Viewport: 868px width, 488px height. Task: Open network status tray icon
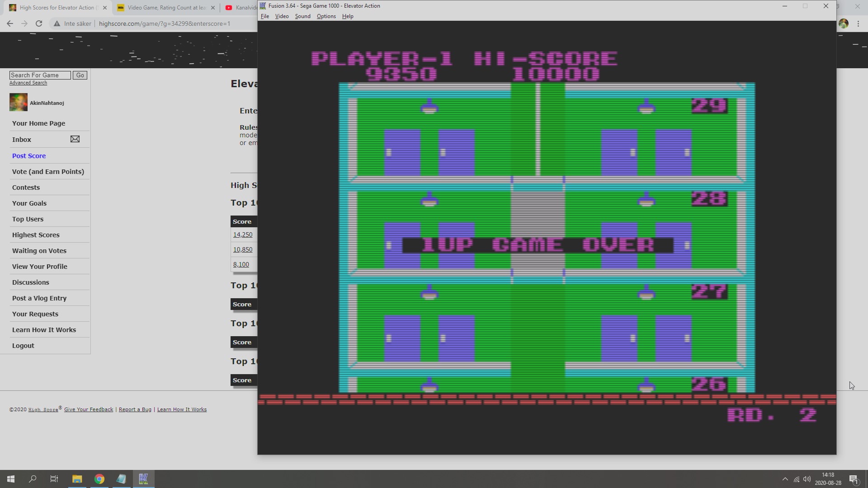[797, 479]
